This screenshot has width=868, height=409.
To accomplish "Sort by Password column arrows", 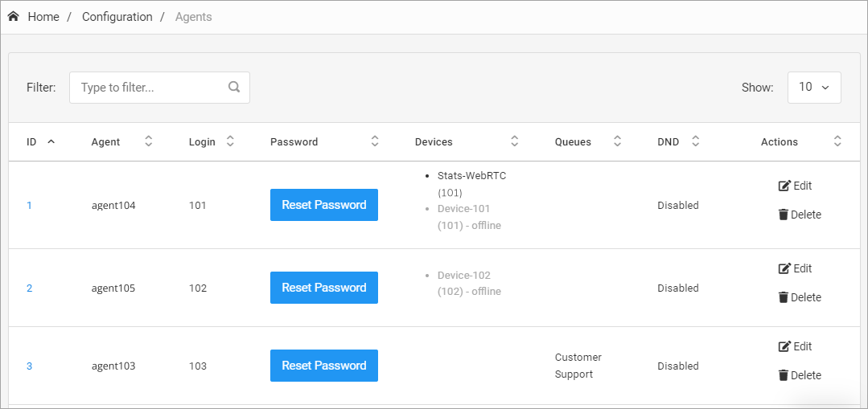I will coord(375,141).
